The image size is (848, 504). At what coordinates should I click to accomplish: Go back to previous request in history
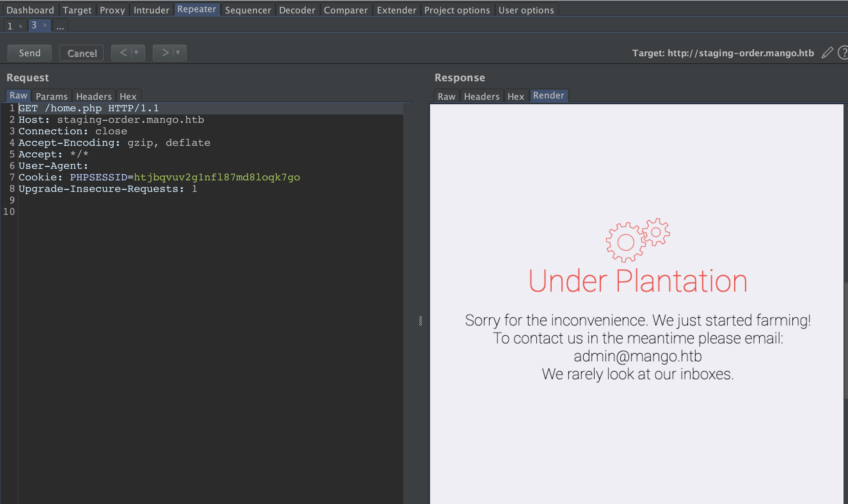(x=123, y=53)
